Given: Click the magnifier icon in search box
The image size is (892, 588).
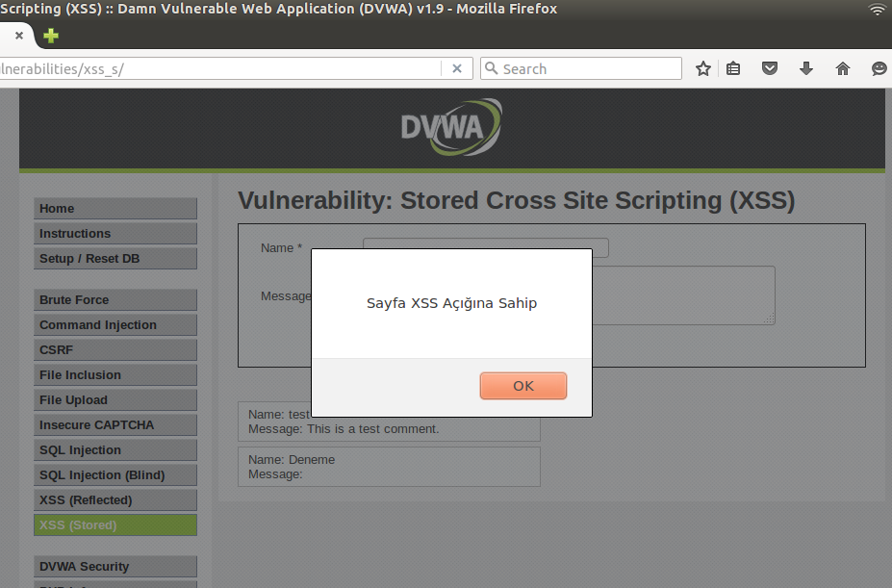Looking at the screenshot, I should coord(491,68).
